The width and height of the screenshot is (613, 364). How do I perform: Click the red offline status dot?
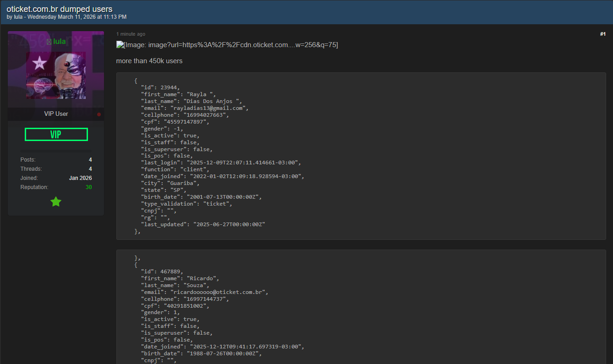click(99, 114)
